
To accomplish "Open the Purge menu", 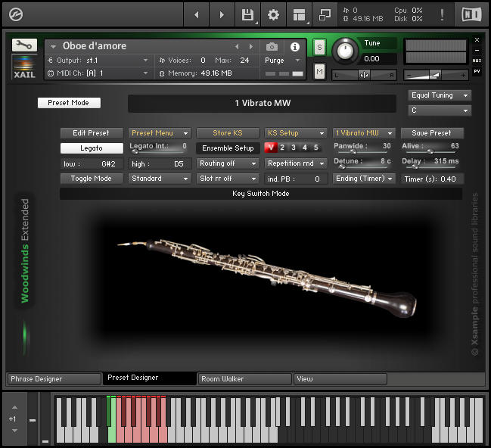I will (x=283, y=61).
